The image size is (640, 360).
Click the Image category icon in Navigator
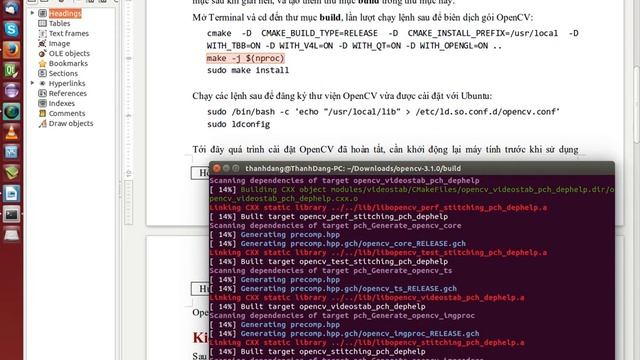click(x=42, y=43)
